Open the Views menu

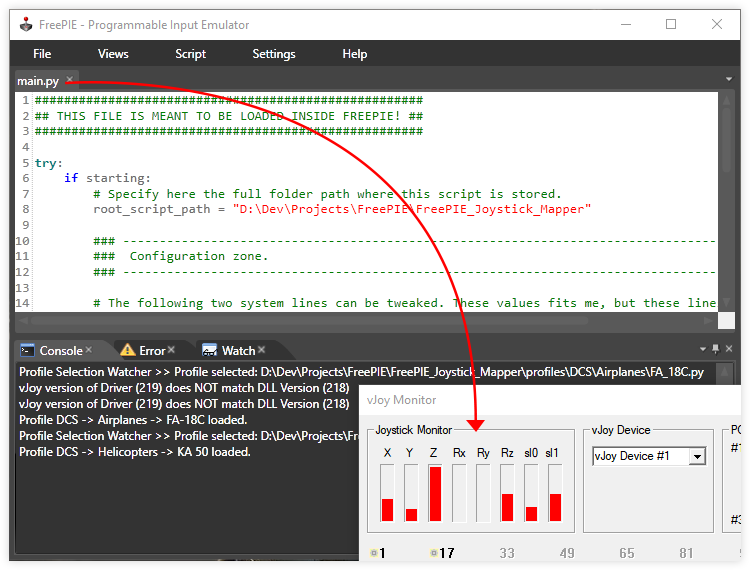113,54
